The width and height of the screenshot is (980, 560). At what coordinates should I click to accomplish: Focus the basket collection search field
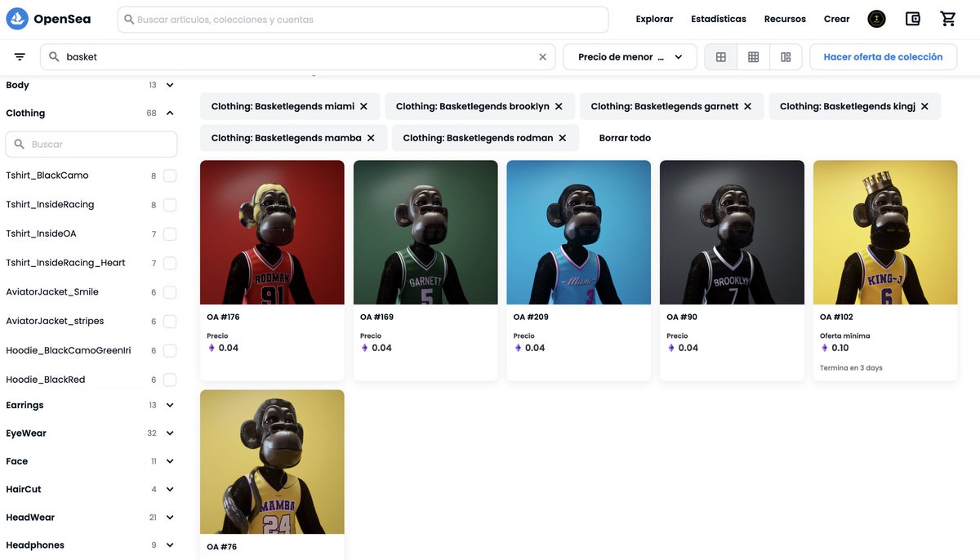tap(298, 57)
